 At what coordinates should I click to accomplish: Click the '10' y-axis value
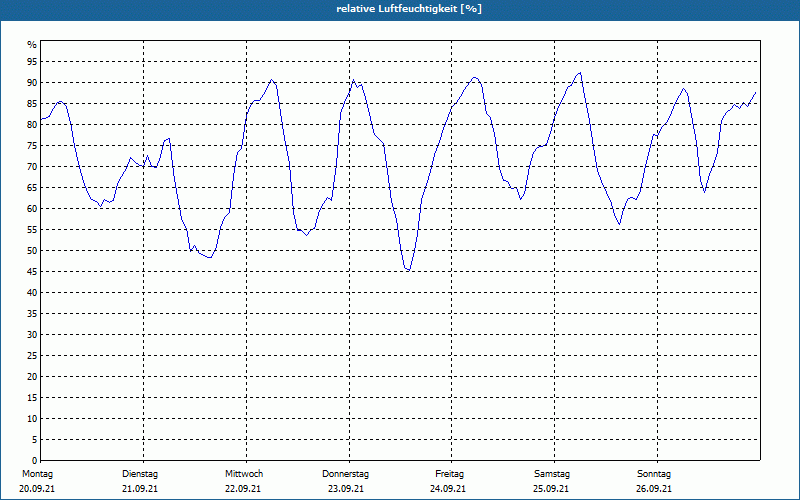pos(32,419)
